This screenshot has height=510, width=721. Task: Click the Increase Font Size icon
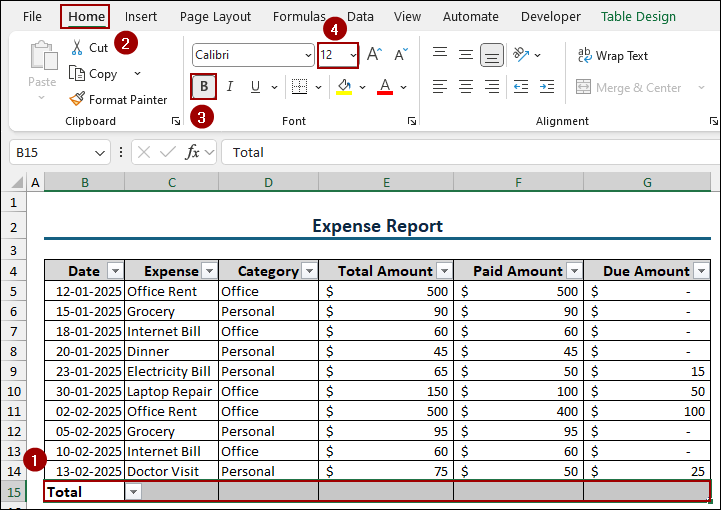pyautogui.click(x=374, y=56)
